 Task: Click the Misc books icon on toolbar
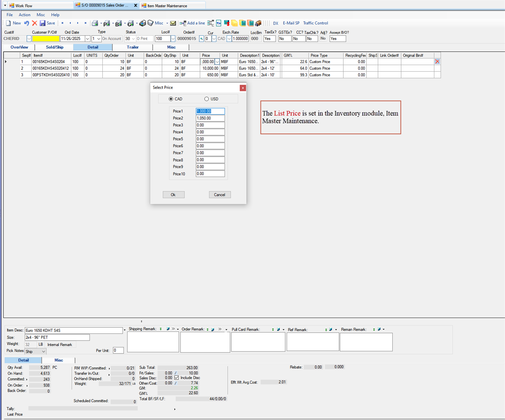[150, 23]
